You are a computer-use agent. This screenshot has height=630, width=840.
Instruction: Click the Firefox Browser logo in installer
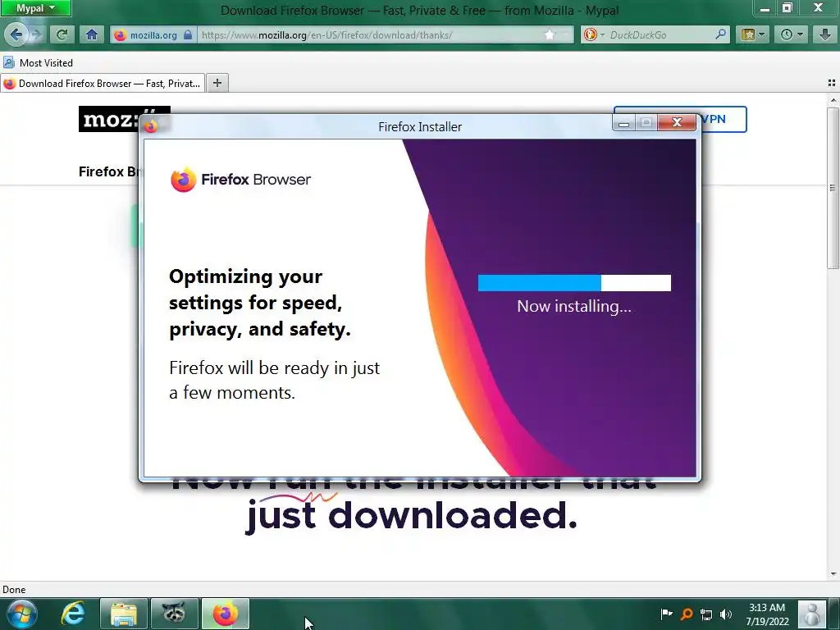click(x=240, y=180)
